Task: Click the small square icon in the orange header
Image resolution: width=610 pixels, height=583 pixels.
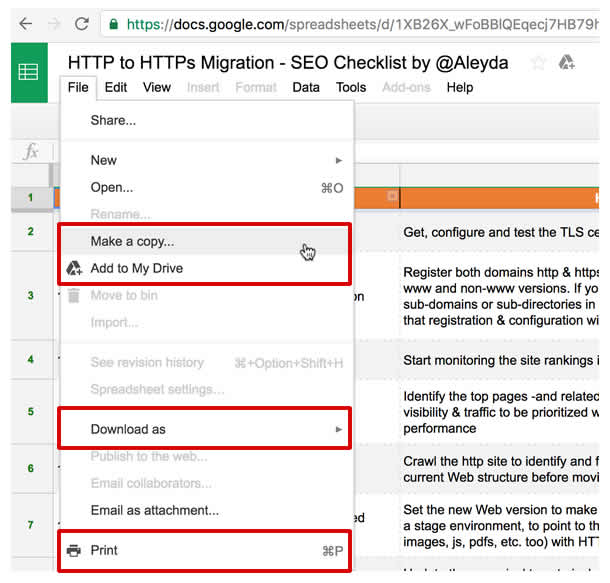Action: tap(393, 195)
